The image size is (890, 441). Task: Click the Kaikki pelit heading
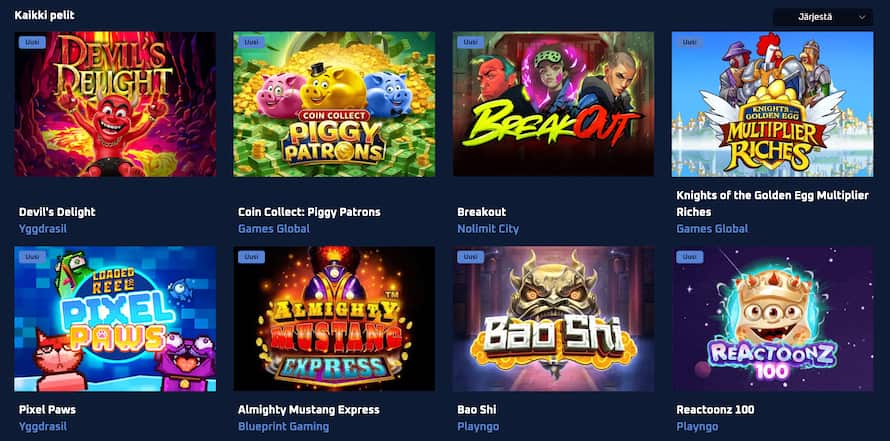click(44, 15)
